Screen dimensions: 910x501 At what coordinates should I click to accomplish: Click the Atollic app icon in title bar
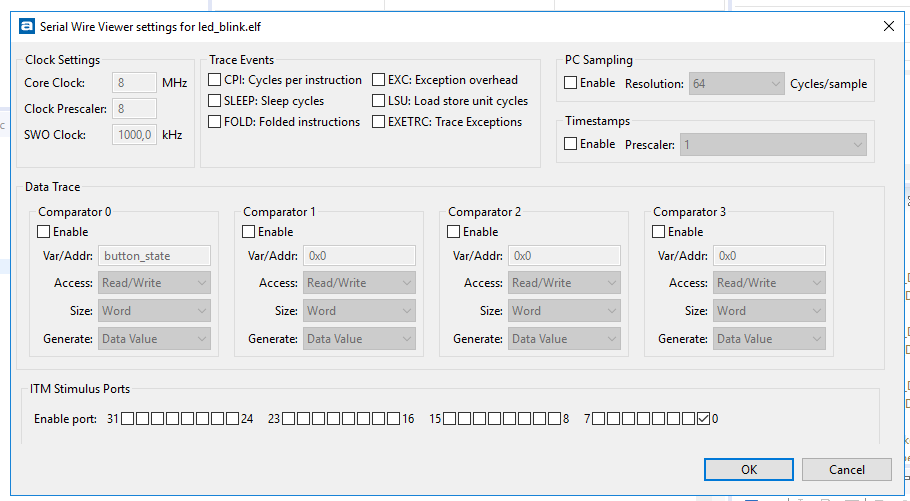point(27,27)
